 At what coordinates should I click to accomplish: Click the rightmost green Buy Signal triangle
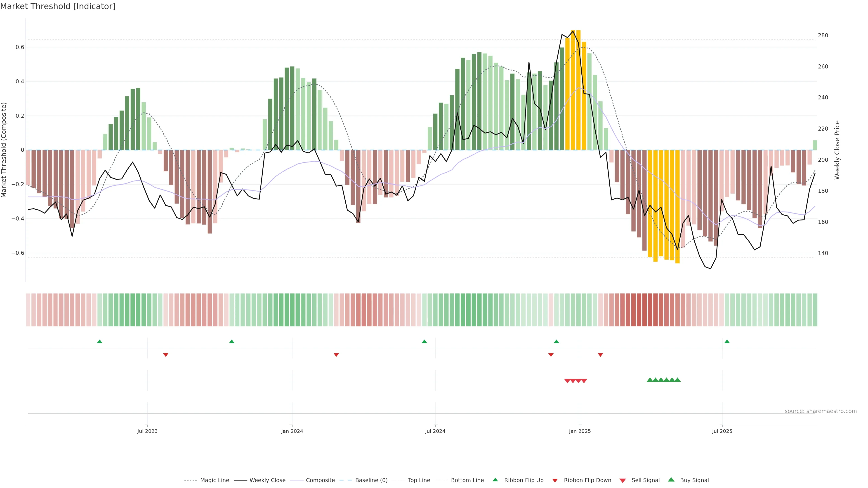pos(677,380)
